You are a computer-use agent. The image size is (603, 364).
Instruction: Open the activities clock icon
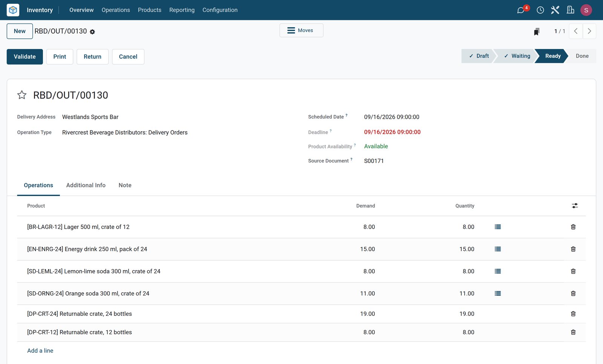coord(540,10)
